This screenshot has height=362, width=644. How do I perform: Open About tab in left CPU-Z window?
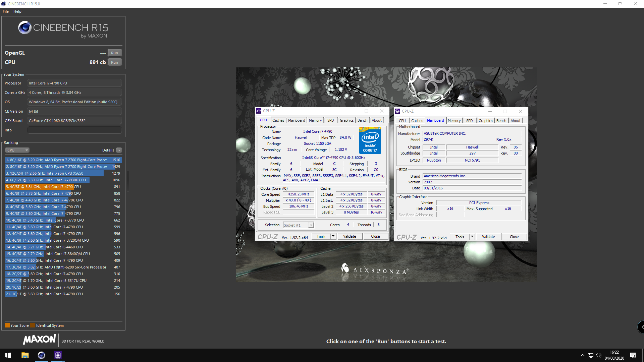pyautogui.click(x=377, y=120)
